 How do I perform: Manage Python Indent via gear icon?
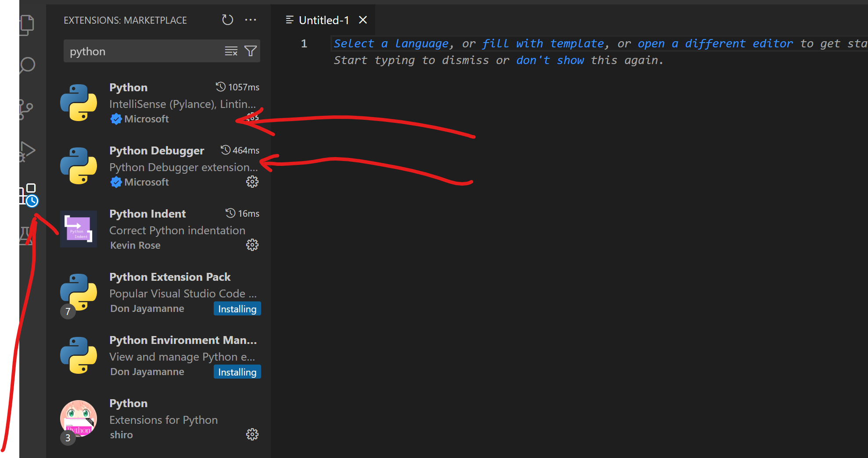252,245
